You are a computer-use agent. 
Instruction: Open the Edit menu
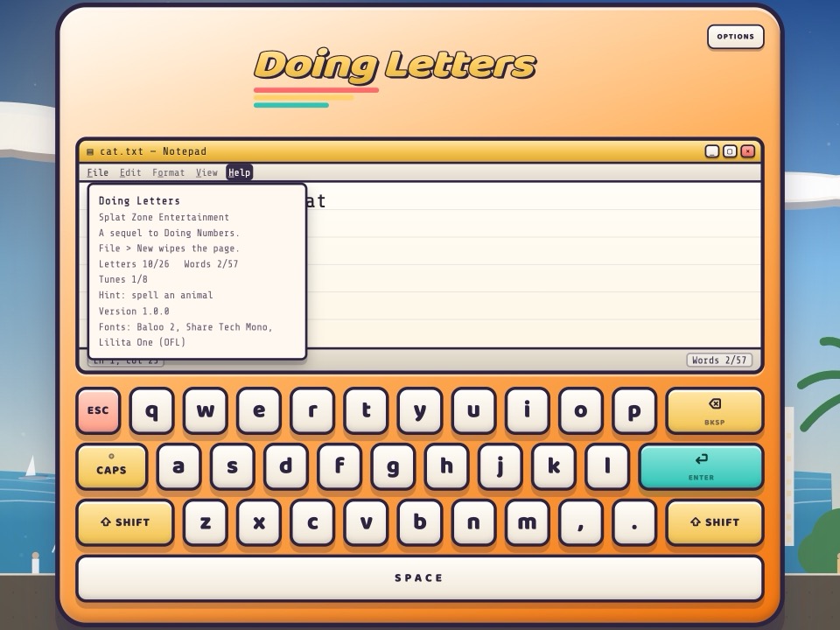click(130, 172)
